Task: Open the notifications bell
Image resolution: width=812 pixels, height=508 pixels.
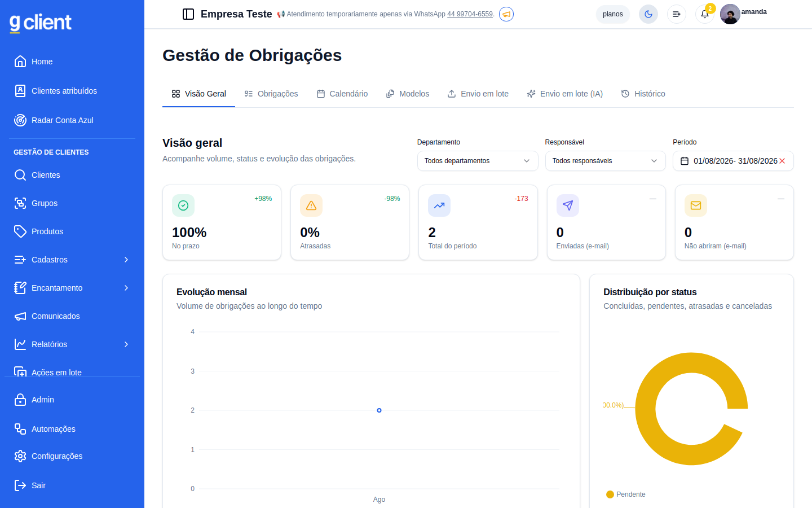Action: pos(705,14)
